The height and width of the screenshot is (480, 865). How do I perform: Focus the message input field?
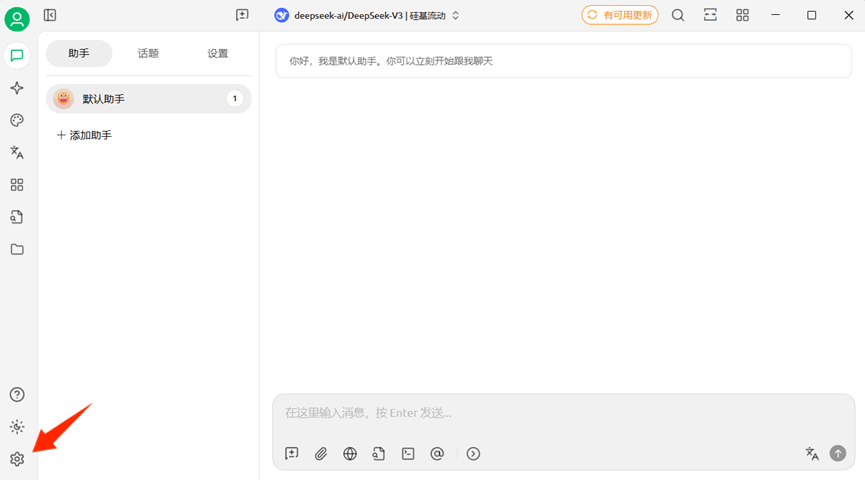[563, 413]
